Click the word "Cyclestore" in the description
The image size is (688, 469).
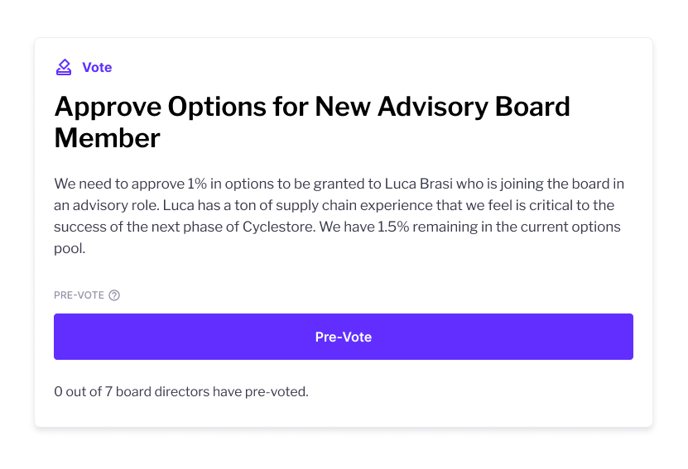[x=279, y=227]
